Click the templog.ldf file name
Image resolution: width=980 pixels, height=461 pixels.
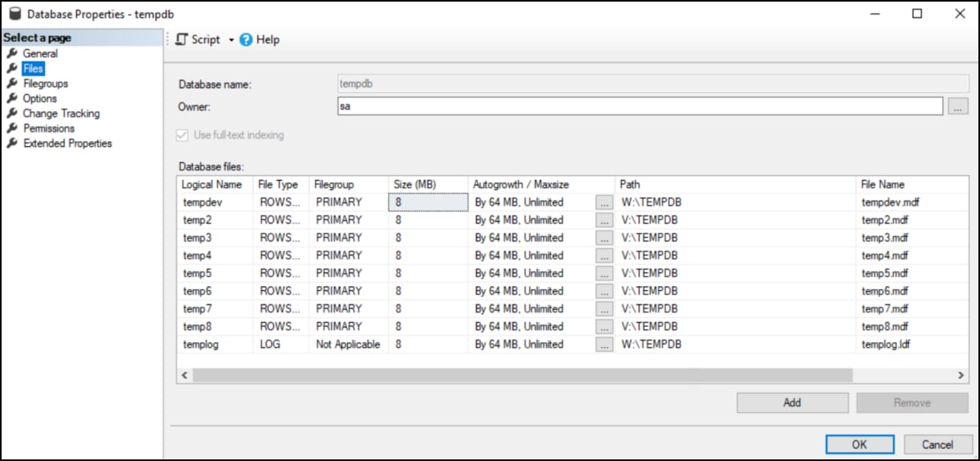[886, 344]
